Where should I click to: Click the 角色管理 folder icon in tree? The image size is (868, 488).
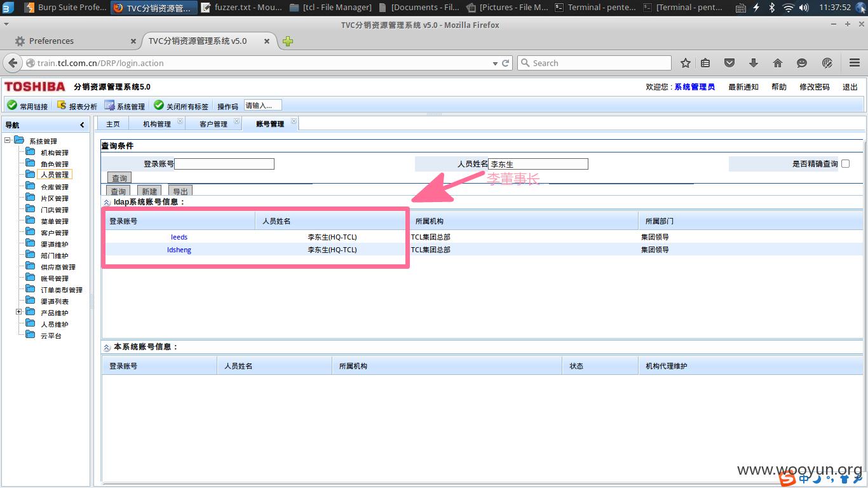30,163
